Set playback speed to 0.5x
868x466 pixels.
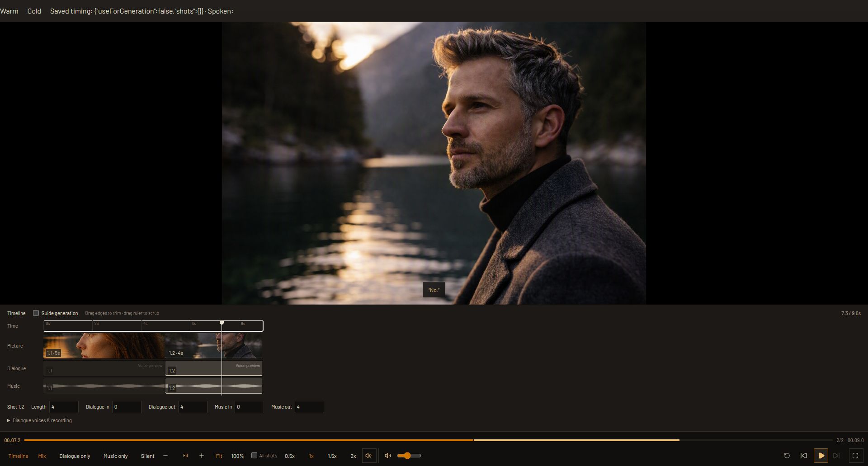click(290, 456)
